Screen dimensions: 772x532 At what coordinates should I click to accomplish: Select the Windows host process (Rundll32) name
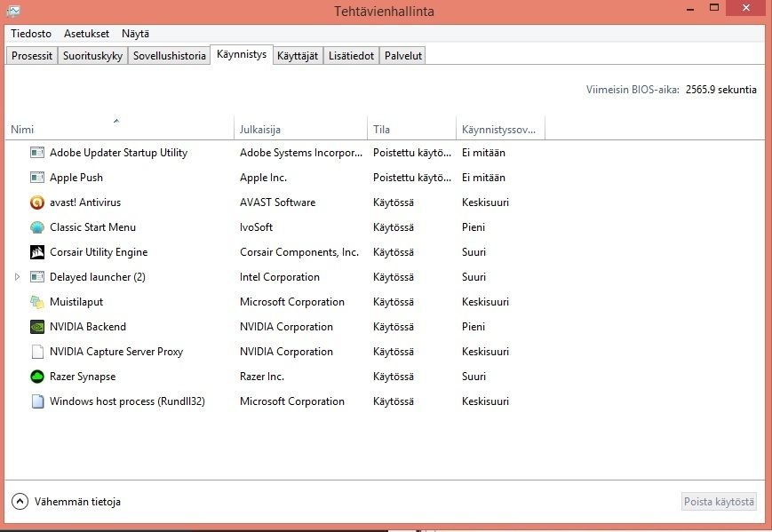(x=127, y=401)
